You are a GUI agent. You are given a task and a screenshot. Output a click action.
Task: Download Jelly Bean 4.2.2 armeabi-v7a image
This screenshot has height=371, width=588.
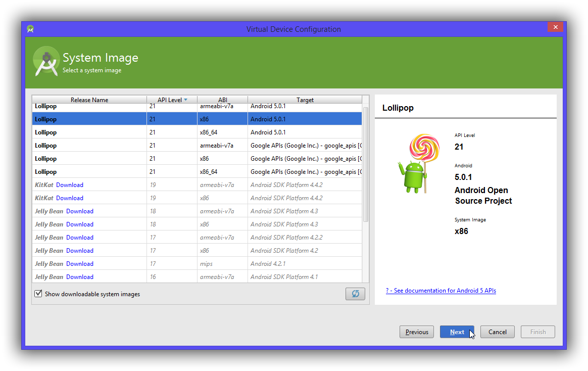coord(80,238)
